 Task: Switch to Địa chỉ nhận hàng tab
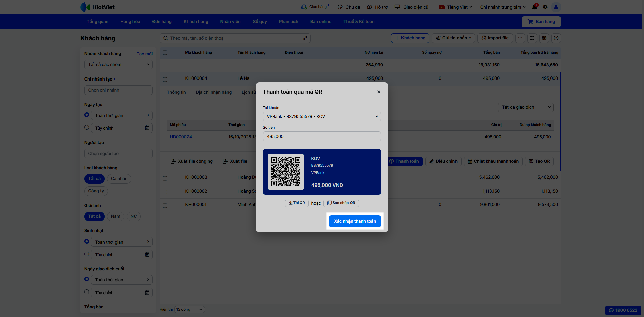click(214, 92)
